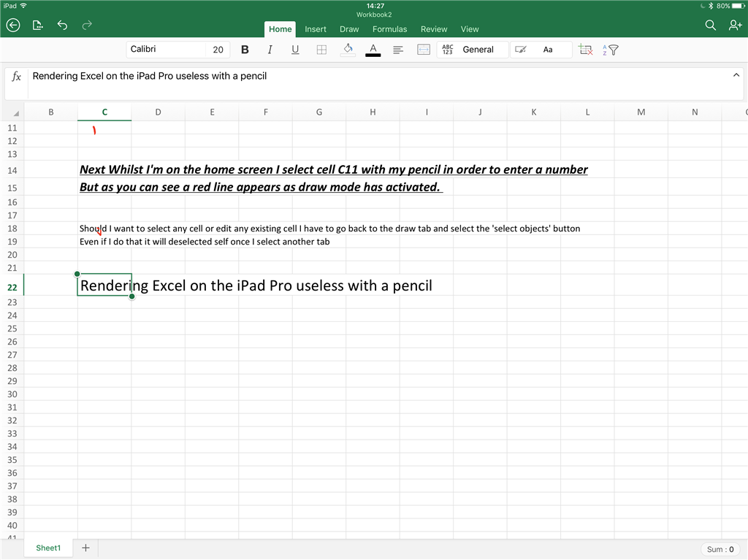
Task: Change the font size 20 field
Action: pyautogui.click(x=218, y=50)
